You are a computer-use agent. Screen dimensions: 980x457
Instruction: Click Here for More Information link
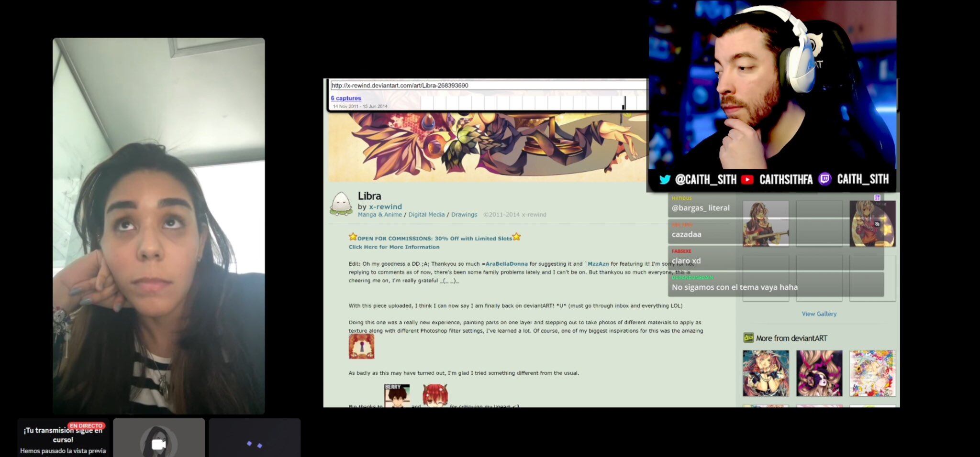pos(393,247)
